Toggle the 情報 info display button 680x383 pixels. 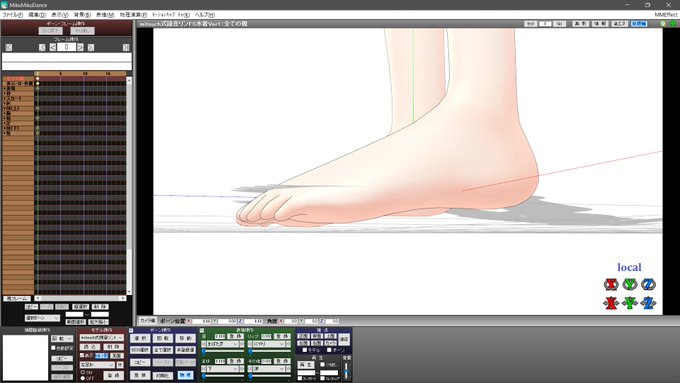point(600,24)
